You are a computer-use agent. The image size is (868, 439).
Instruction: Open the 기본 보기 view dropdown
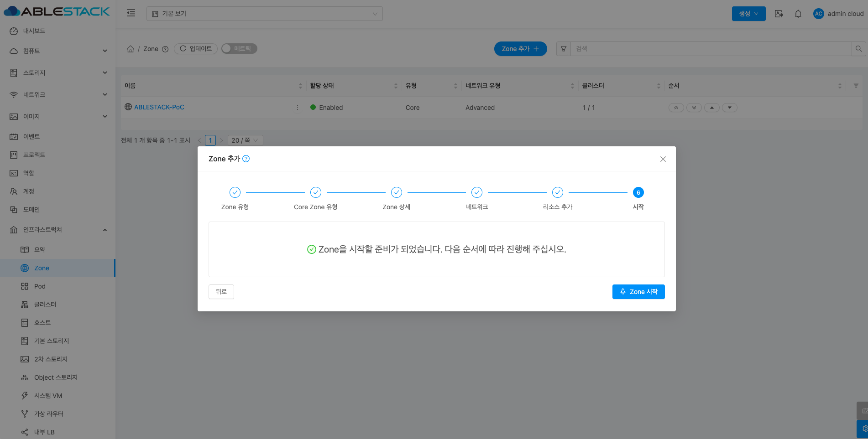click(x=265, y=14)
